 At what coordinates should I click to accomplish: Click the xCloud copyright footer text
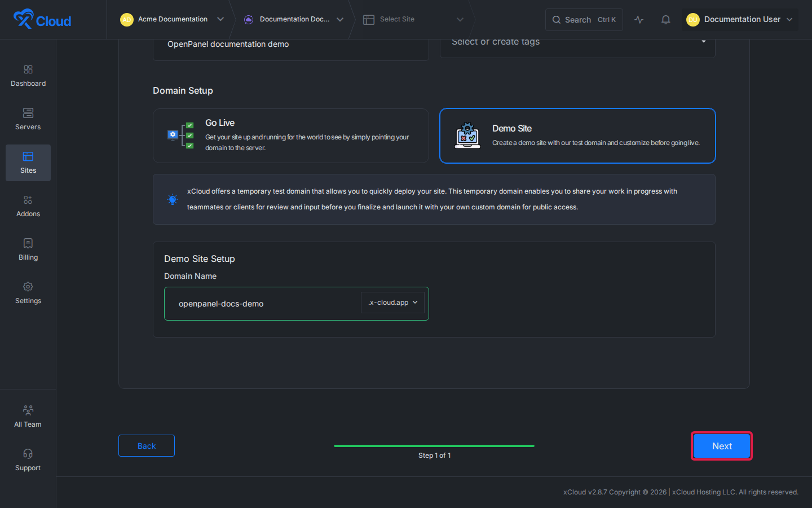point(681,492)
